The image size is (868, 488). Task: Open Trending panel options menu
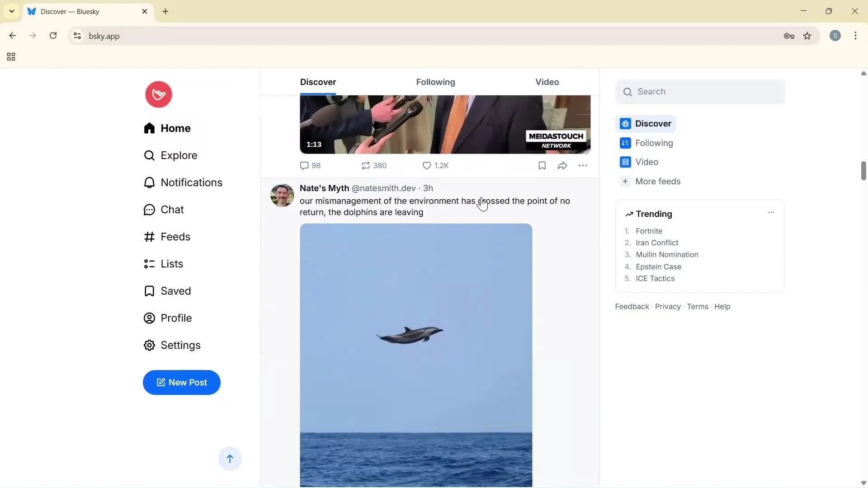tap(771, 212)
